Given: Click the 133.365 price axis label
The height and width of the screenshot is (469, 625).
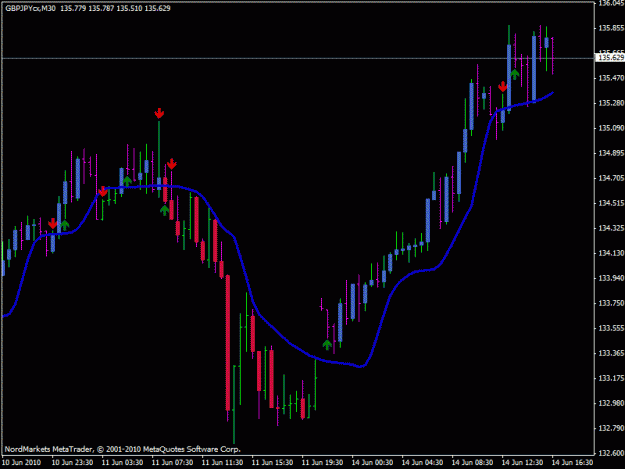Looking at the screenshot, I should (x=611, y=353).
